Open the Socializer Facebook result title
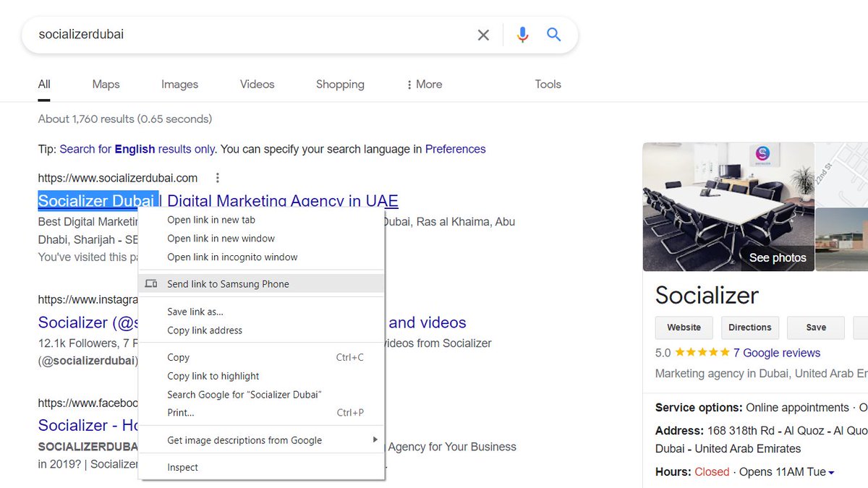The width and height of the screenshot is (868, 488). tap(88, 425)
